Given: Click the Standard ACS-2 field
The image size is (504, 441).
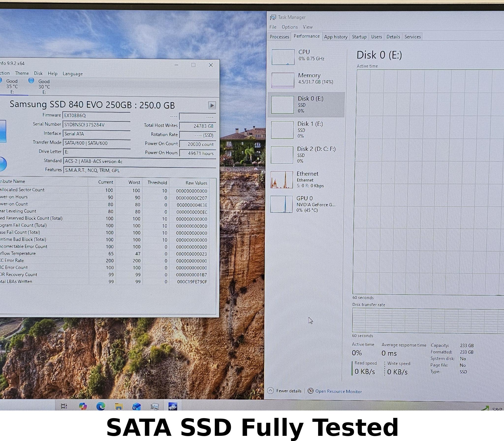Looking at the screenshot, I should tap(140, 161).
